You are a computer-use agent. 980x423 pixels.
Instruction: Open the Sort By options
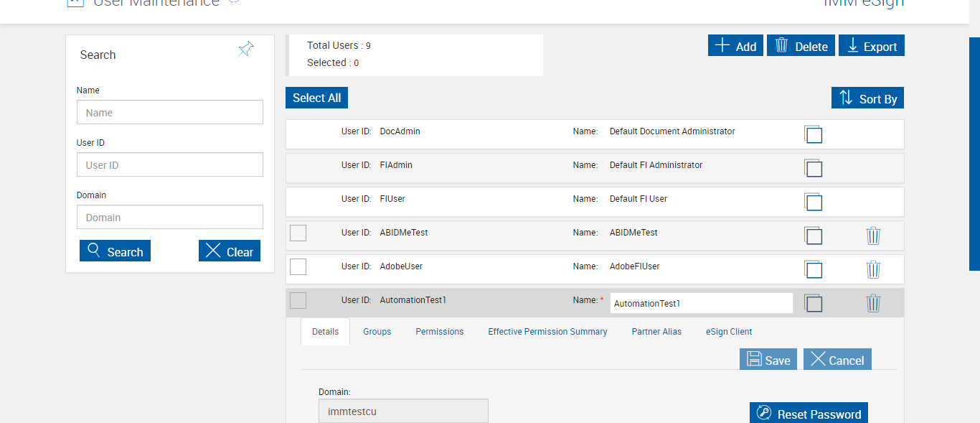pos(867,98)
